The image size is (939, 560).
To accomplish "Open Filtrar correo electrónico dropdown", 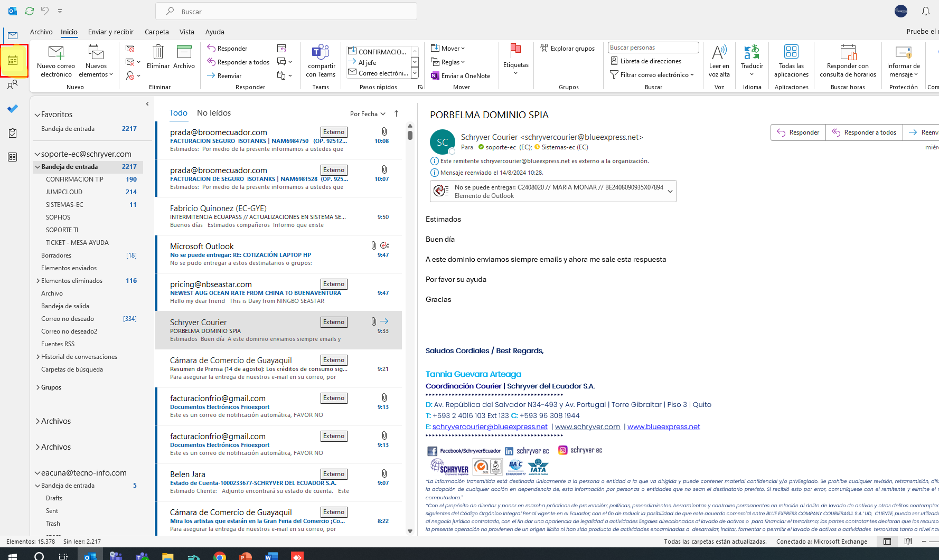I will [x=652, y=75].
